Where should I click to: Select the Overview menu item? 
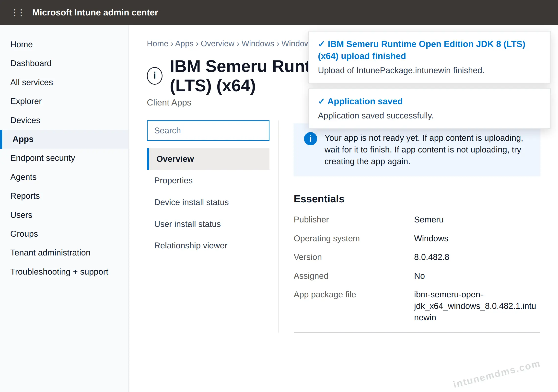[208, 159]
